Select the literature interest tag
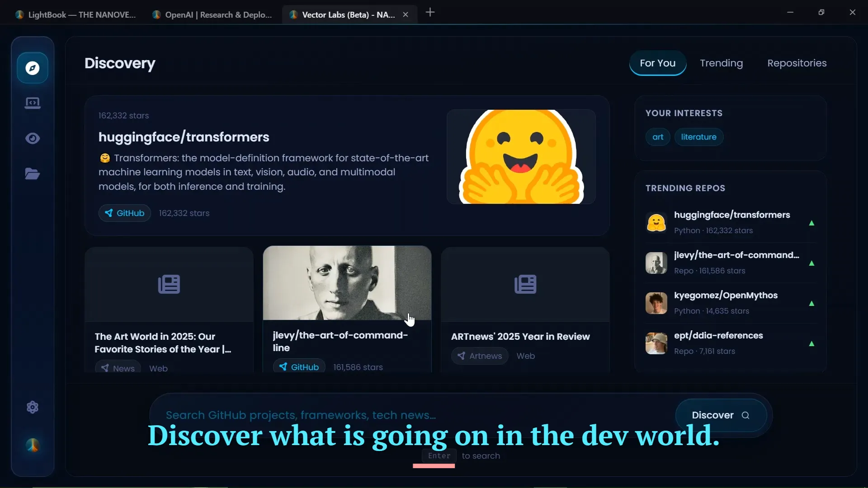The image size is (868, 488). click(x=699, y=137)
